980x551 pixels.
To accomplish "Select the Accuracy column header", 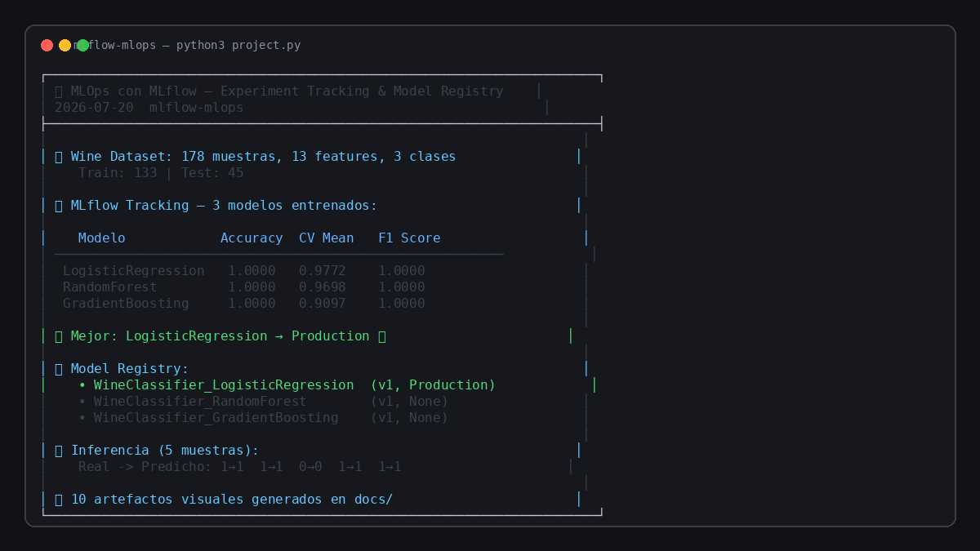I will point(252,238).
